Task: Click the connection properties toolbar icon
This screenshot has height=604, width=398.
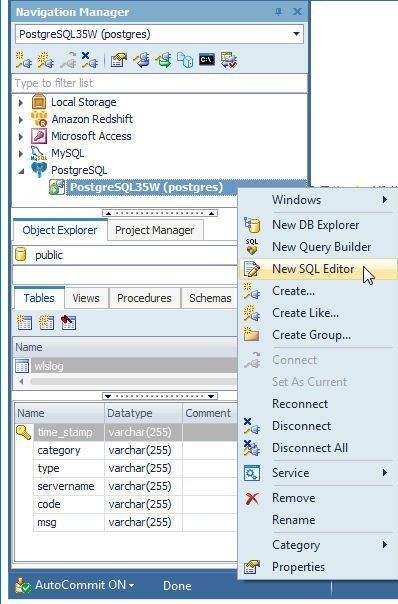Action: 119,60
